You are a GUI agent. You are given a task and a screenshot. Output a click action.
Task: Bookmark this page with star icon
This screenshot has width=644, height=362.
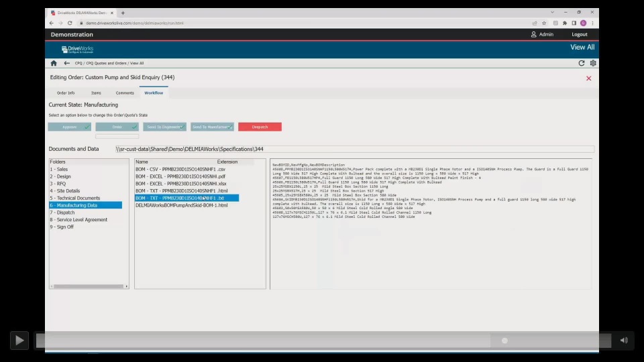click(544, 23)
